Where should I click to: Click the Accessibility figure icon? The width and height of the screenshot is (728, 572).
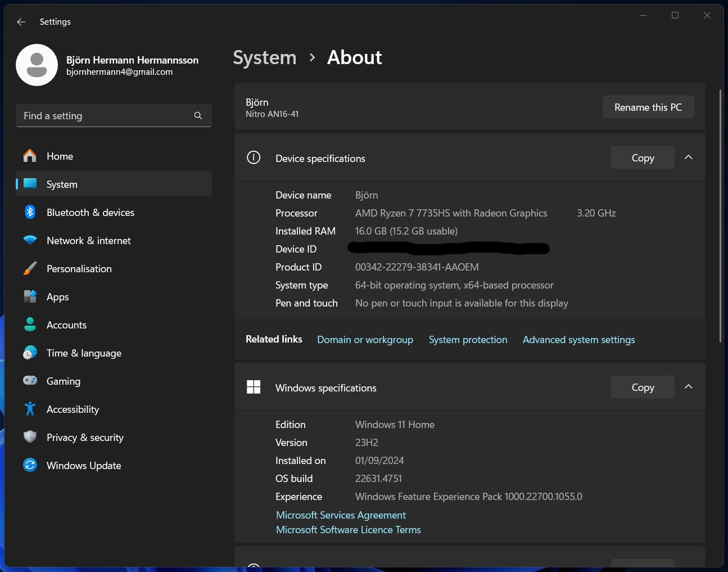coord(30,409)
